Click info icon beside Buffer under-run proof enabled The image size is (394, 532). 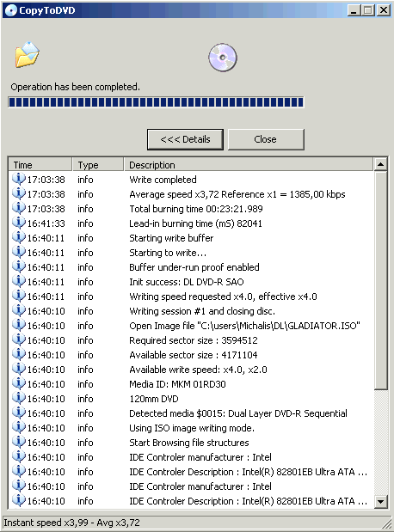tap(18, 266)
